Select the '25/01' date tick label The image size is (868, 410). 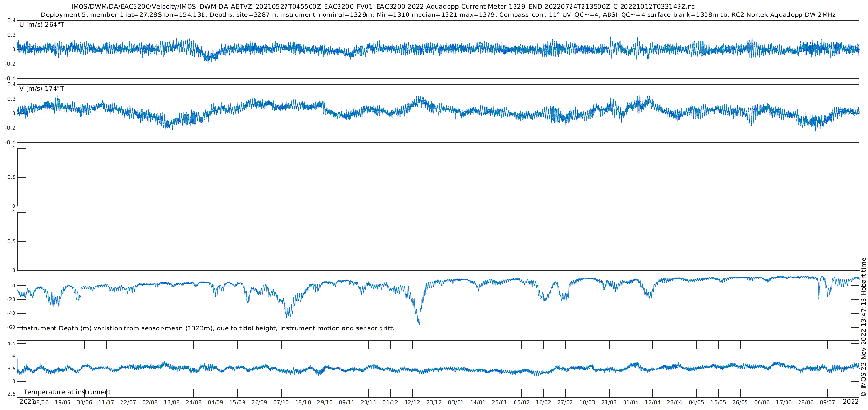[x=500, y=402]
